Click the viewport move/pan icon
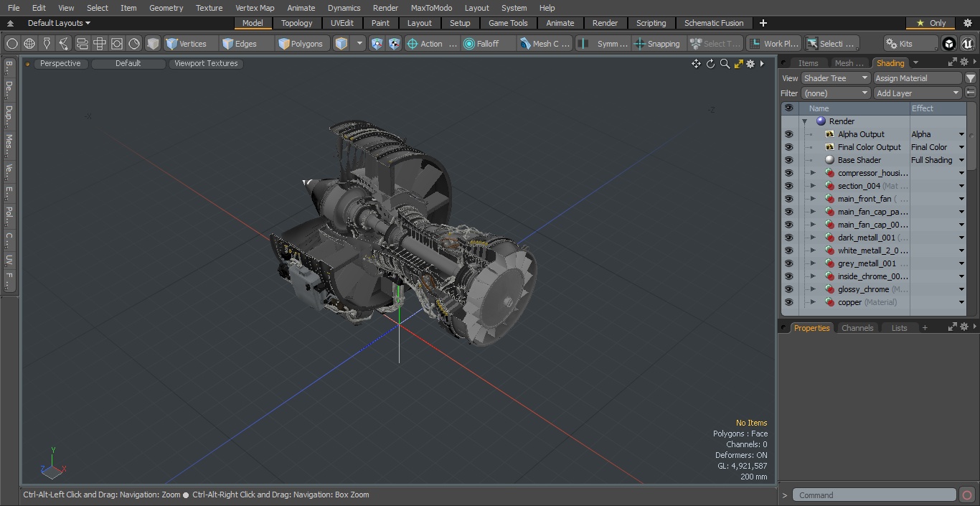980x506 pixels. coord(696,64)
